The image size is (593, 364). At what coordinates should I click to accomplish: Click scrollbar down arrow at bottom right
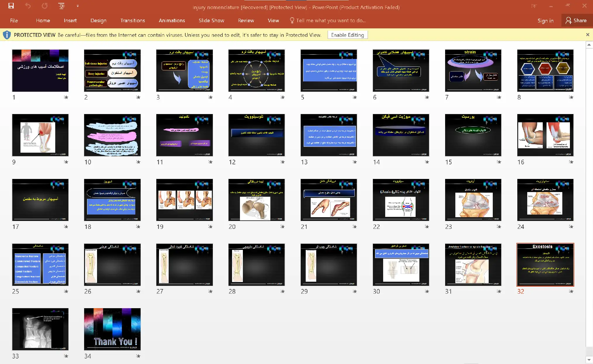(589, 360)
